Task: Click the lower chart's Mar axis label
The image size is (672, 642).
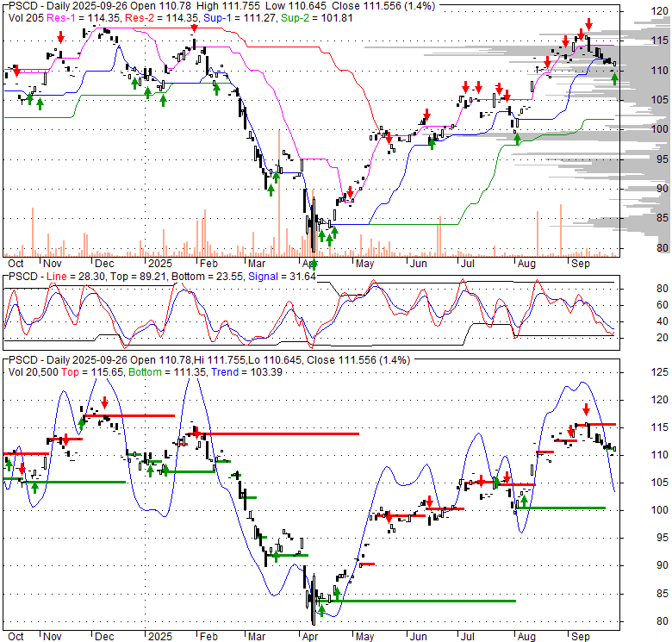Action: pyautogui.click(x=257, y=637)
